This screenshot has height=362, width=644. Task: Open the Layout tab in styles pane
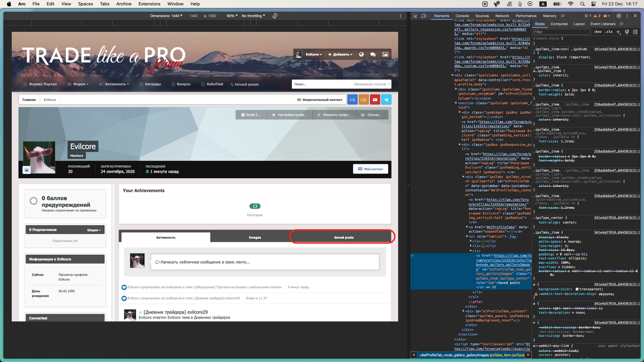coord(579,24)
